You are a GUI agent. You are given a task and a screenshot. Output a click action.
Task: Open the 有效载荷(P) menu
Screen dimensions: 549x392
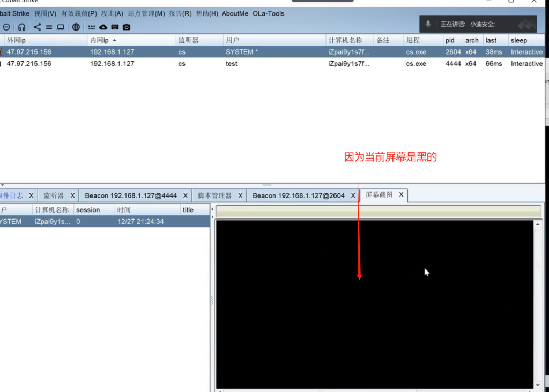(79, 13)
